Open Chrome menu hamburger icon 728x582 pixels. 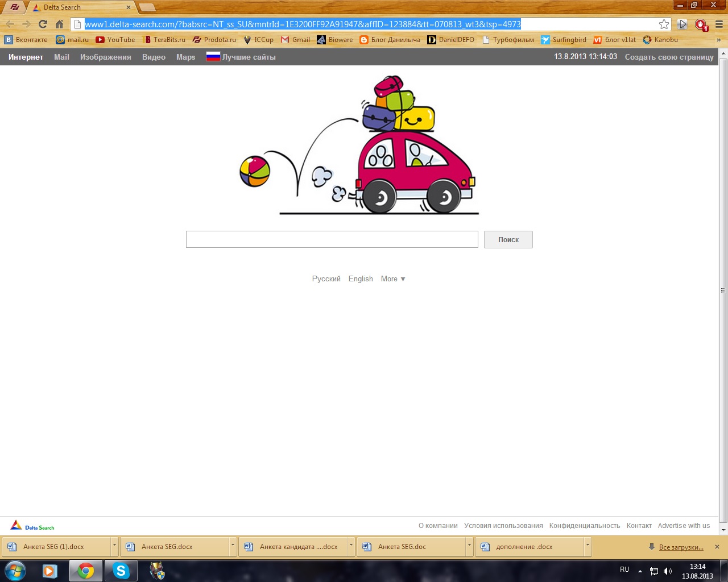coord(719,24)
